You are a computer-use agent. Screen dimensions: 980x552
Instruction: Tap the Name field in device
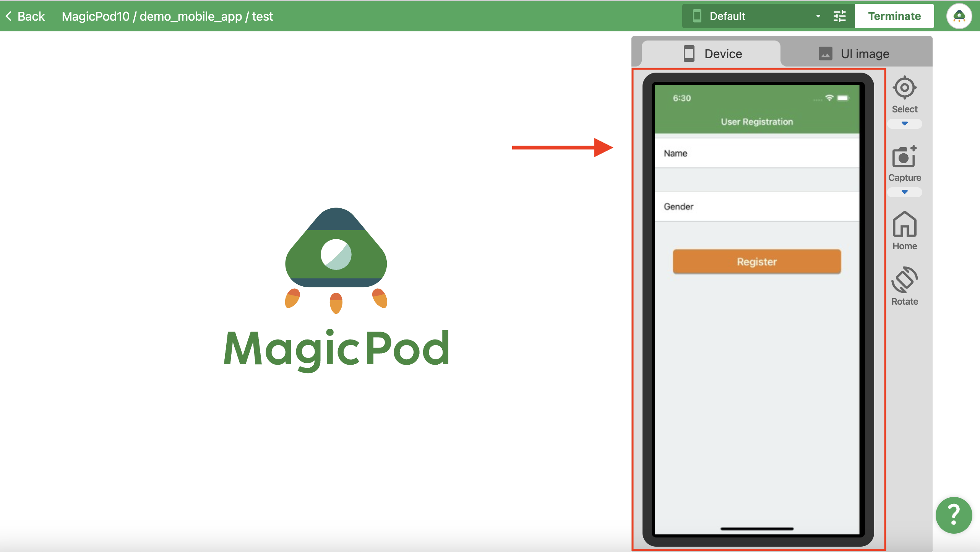(x=757, y=153)
